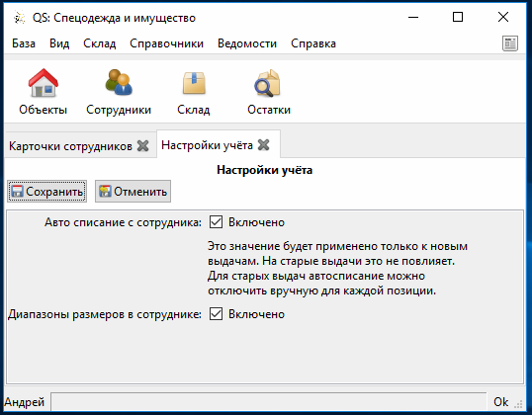The image size is (532, 415).
Task: Open the Объекты house icon
Action: [x=44, y=83]
